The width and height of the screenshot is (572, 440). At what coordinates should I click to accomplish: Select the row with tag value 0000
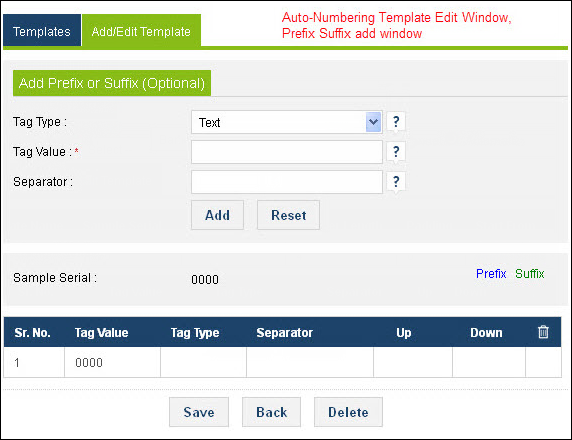(x=282, y=362)
